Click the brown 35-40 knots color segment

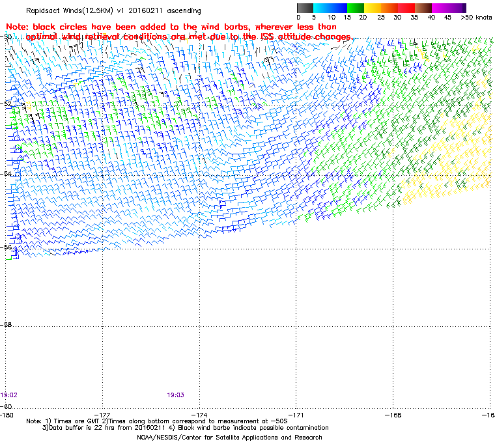pyautogui.click(x=423, y=8)
